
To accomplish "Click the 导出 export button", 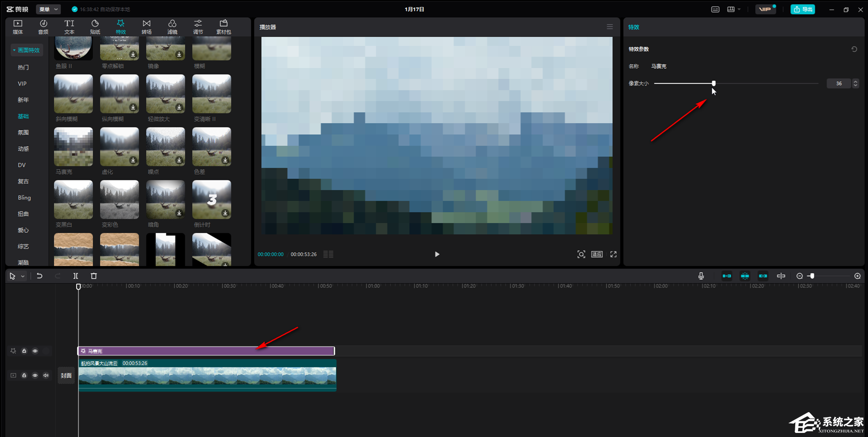I will pyautogui.click(x=802, y=9).
